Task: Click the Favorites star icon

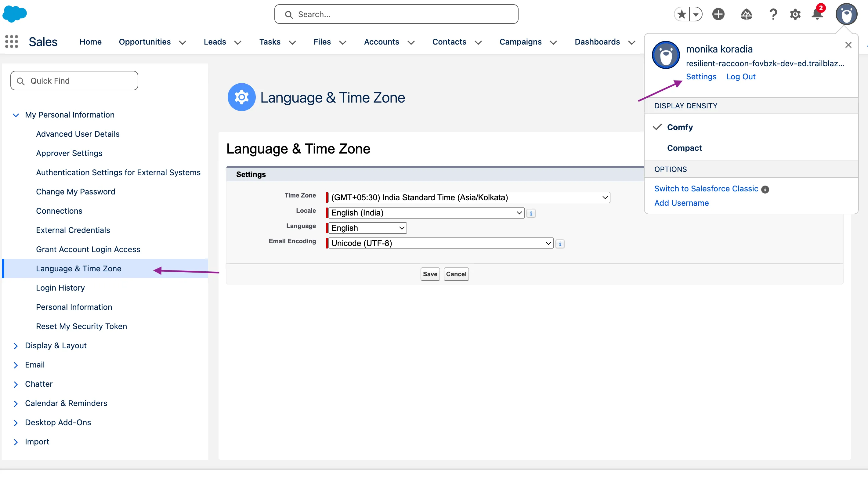Action: 681,14
